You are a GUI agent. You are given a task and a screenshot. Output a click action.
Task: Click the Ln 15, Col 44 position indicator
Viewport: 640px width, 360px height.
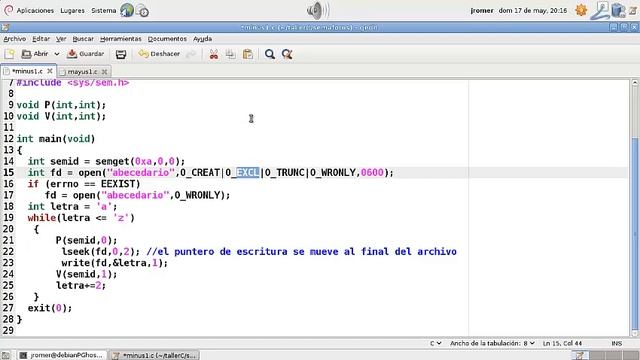(x=562, y=343)
